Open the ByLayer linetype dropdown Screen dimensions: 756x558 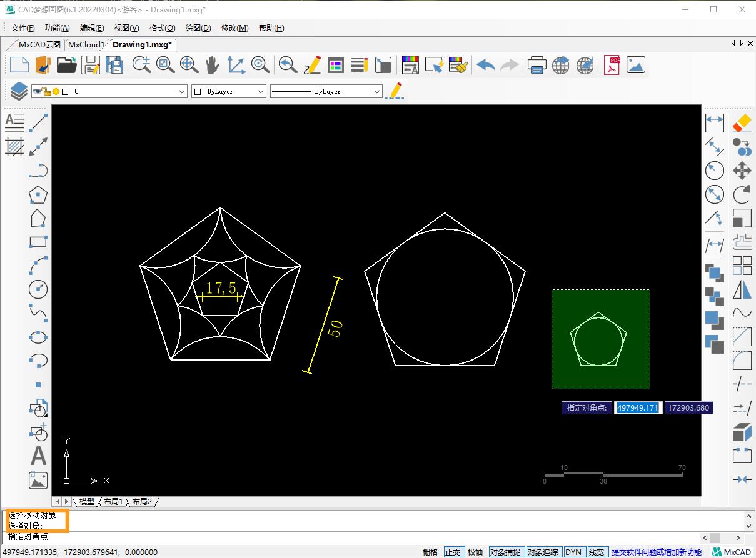[376, 91]
